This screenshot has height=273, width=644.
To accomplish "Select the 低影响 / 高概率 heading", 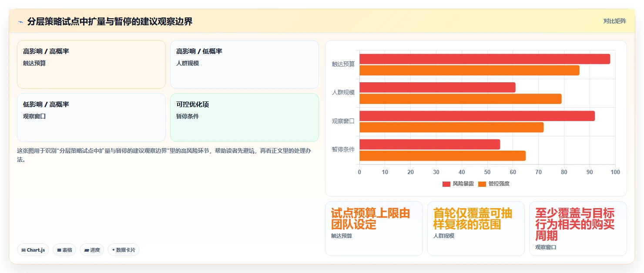I will click(46, 104).
